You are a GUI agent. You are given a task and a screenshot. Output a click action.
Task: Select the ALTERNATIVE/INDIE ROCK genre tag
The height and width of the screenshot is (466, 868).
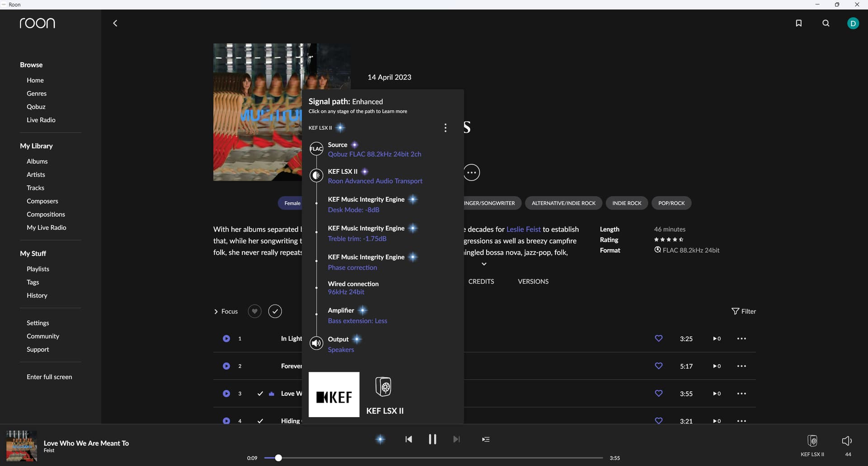pyautogui.click(x=563, y=203)
